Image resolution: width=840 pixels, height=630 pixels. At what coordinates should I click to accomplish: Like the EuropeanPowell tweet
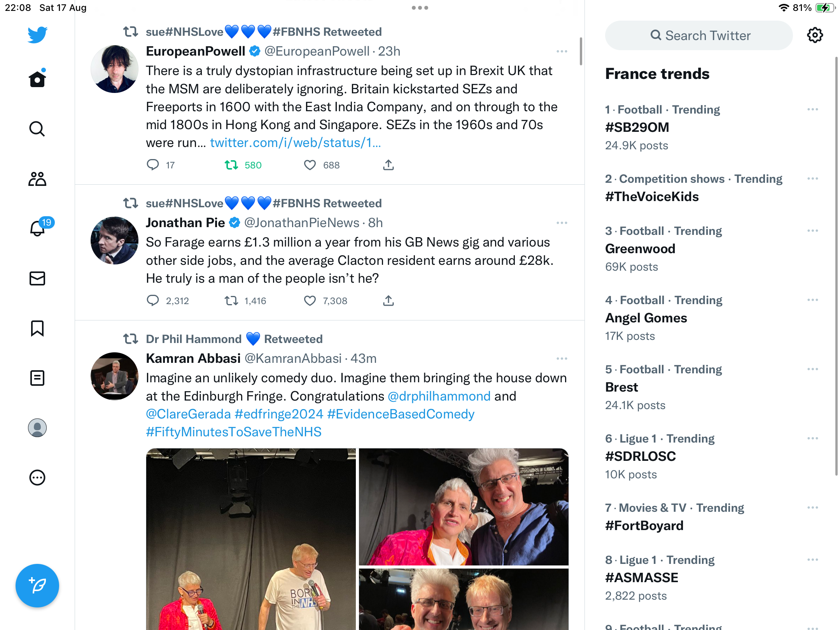[x=310, y=165]
